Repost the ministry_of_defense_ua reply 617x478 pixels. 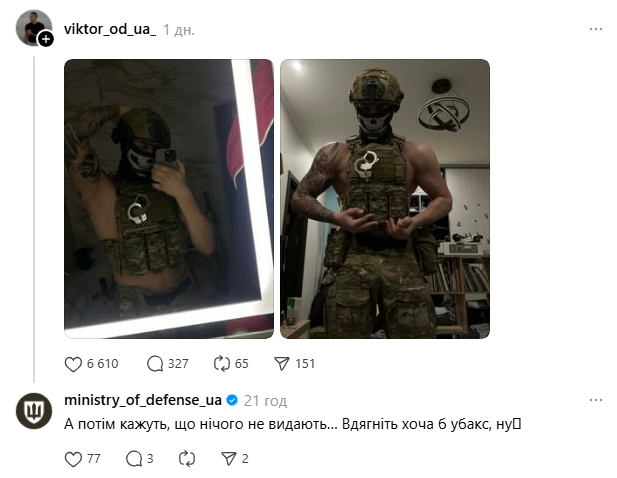coord(187,459)
